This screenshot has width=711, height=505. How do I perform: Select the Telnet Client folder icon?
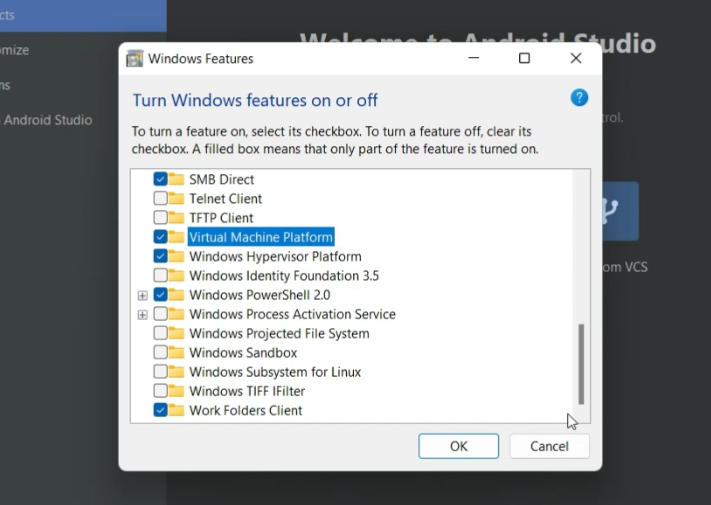click(176, 199)
